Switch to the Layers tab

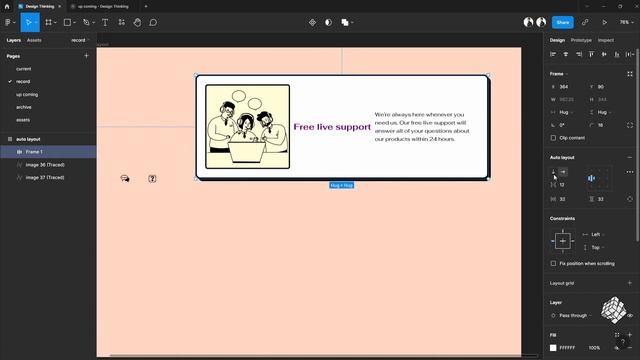[x=13, y=40]
